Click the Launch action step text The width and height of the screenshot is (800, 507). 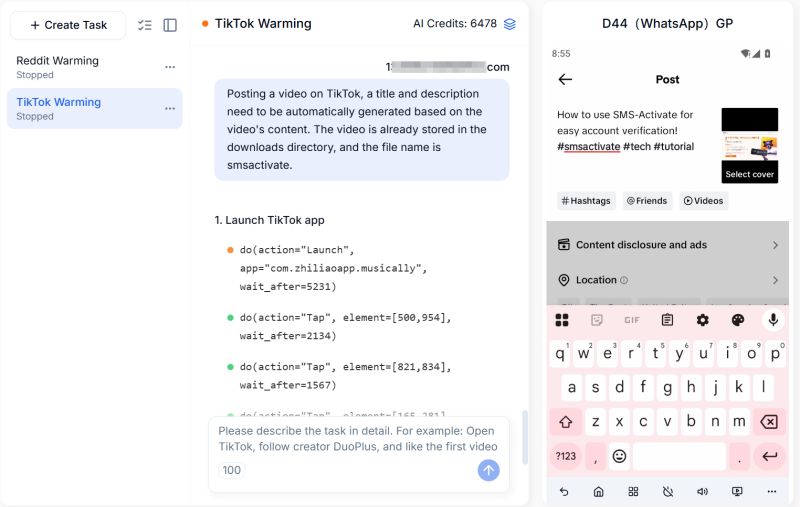tap(333, 268)
